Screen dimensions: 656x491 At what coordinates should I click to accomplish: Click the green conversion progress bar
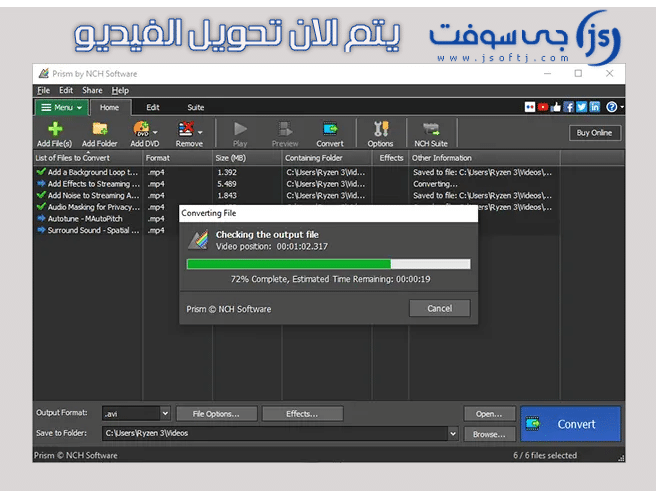(328, 264)
